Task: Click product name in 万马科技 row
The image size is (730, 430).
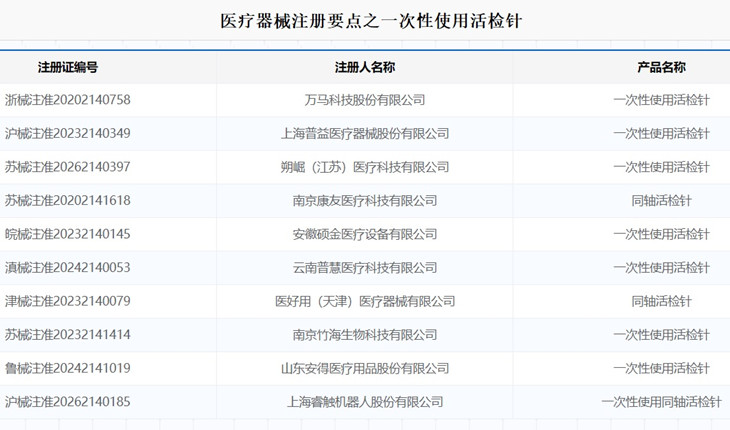Action: (661, 100)
